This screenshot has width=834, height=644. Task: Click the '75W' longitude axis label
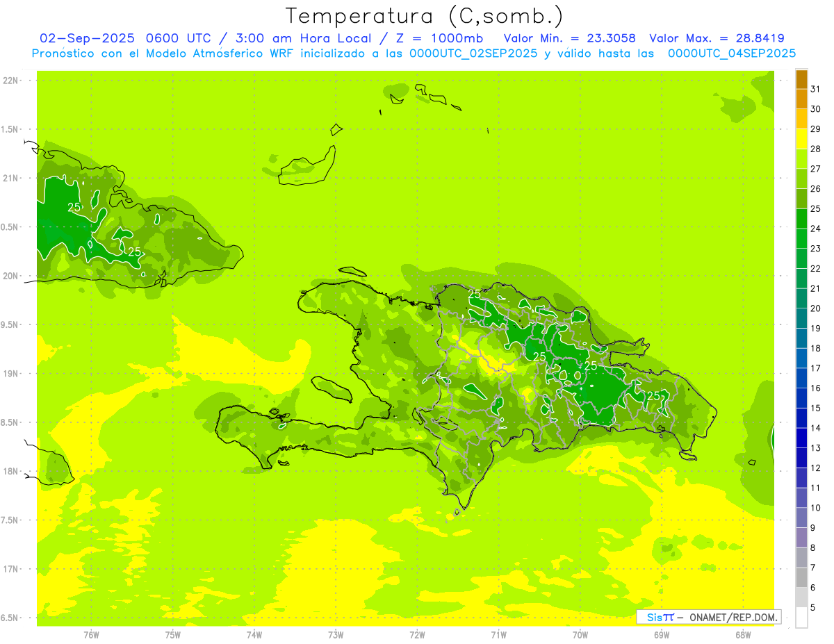[172, 635]
